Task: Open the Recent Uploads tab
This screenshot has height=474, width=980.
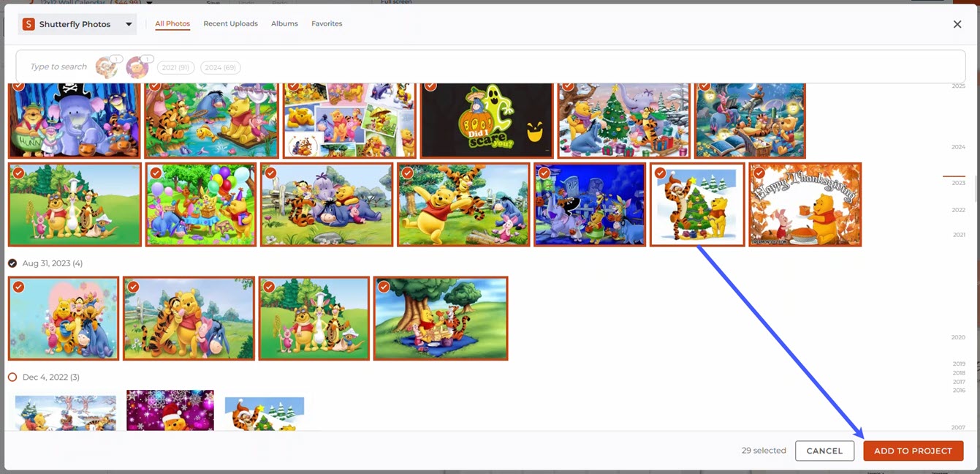Action: [230, 23]
